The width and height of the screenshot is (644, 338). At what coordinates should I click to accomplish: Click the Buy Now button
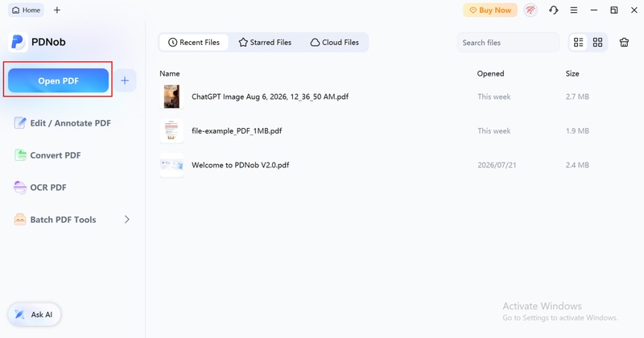pyautogui.click(x=490, y=10)
